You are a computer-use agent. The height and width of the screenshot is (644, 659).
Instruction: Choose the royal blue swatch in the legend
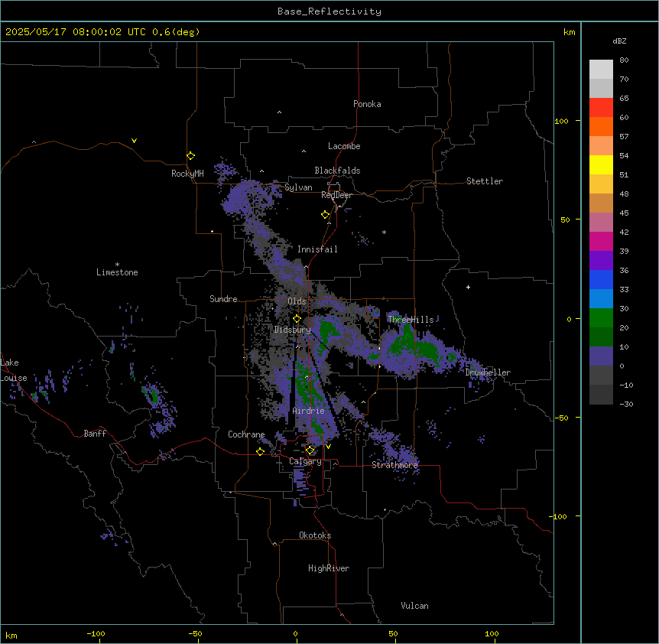click(601, 279)
